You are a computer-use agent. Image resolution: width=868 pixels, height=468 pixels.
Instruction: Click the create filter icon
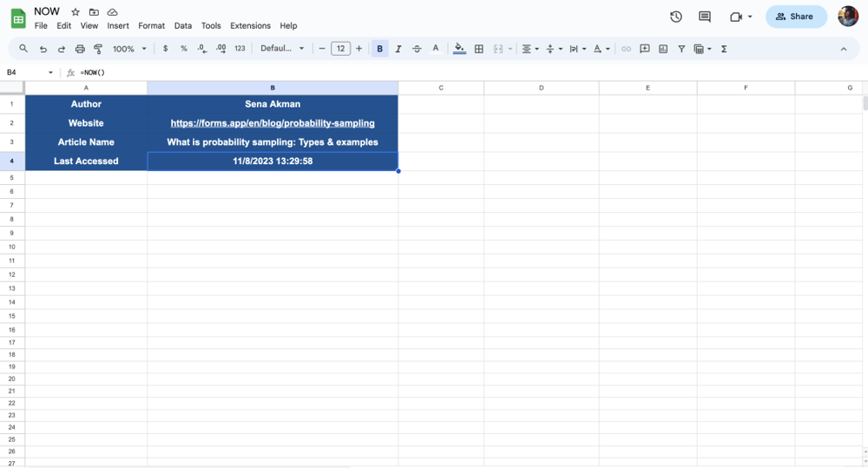(681, 49)
